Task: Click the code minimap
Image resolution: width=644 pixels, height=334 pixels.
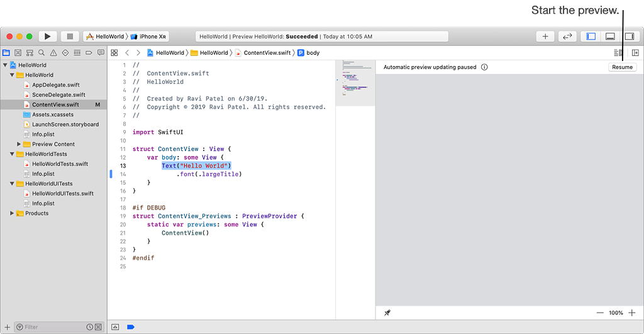Action: coord(355,83)
